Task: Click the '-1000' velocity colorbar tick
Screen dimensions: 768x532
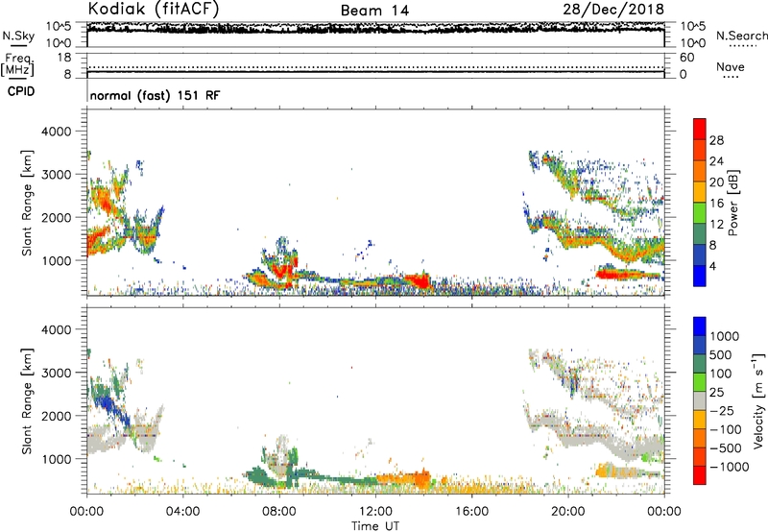Action: pyautogui.click(x=730, y=467)
